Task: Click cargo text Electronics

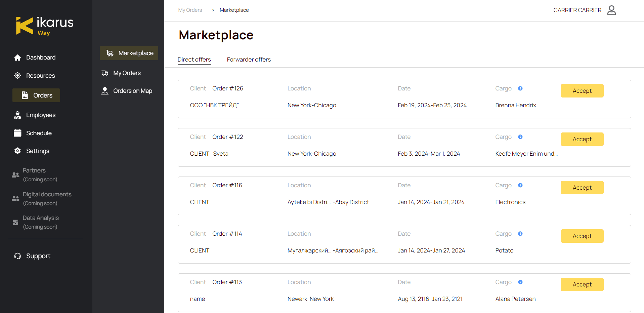Action: coord(510,202)
